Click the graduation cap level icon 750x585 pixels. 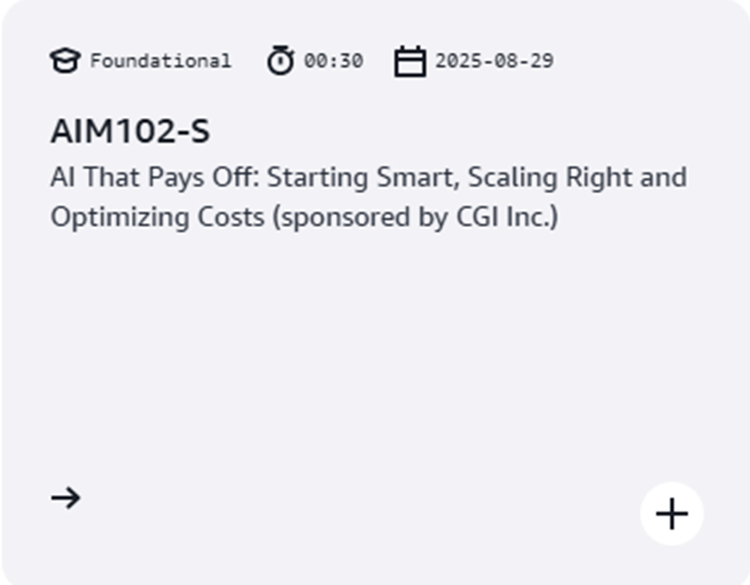coord(65,61)
